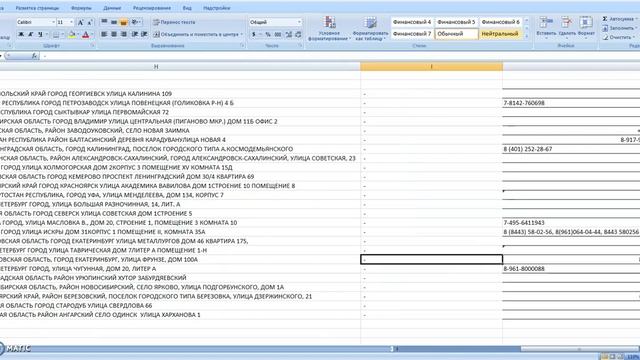This screenshot has height=360, width=640.
Task: Open the Рецензирование tab
Action: (x=152, y=8)
